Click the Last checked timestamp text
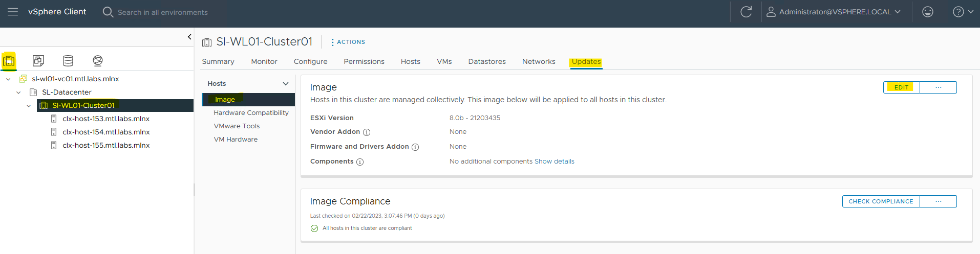 (377, 216)
